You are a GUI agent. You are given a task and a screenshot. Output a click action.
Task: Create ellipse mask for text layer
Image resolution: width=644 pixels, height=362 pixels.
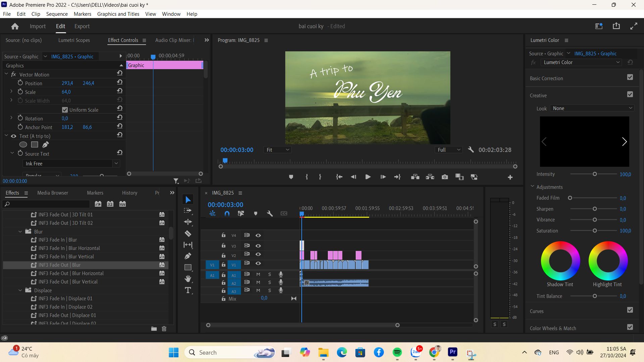(23, 145)
